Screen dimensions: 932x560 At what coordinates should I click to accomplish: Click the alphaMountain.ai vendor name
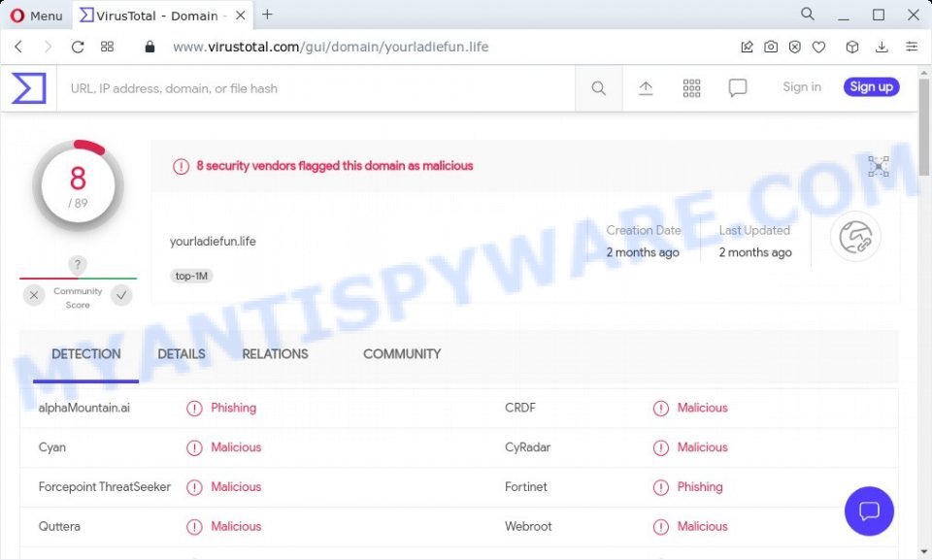pyautogui.click(x=84, y=408)
